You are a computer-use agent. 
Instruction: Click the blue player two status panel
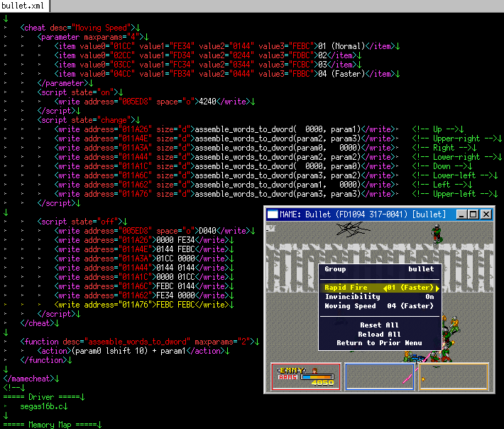point(379,376)
